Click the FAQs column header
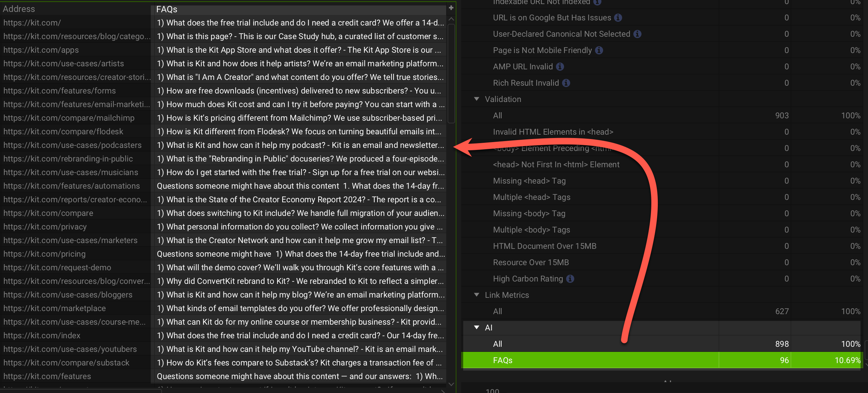The height and width of the screenshot is (393, 868). pyautogui.click(x=166, y=9)
